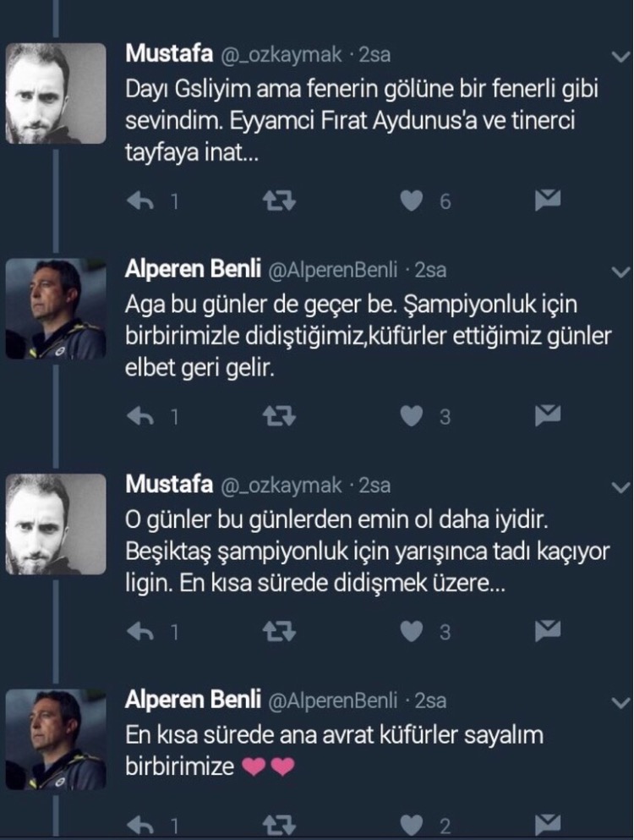Expand options on Mustafa's second tweet
This screenshot has width=634, height=840.
coord(620,486)
